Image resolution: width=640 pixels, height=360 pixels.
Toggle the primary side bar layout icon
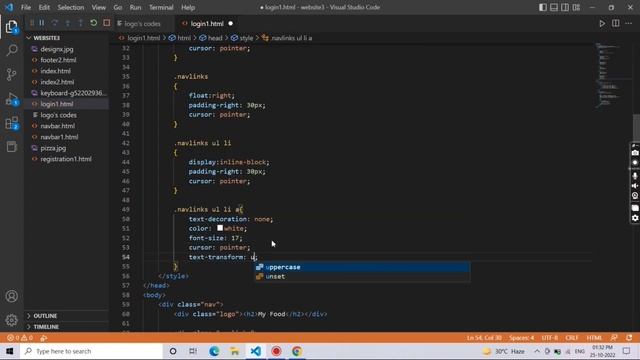coord(542,7)
